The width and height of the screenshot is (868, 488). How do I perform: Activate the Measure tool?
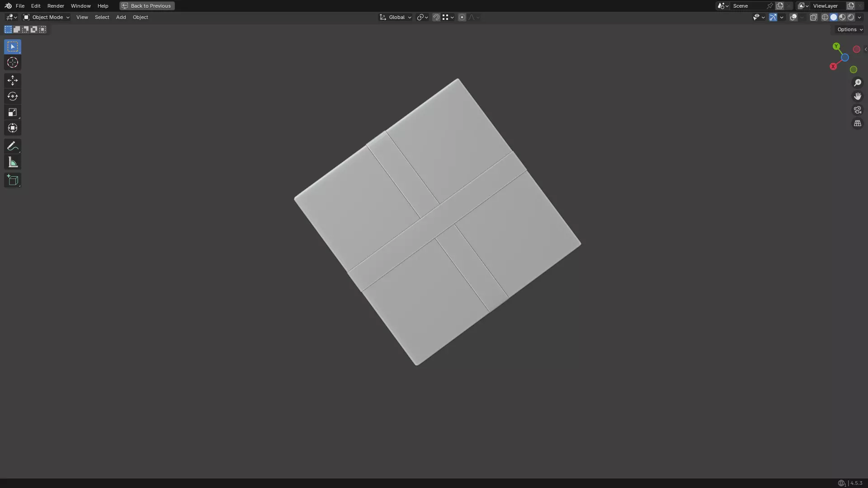point(12,162)
